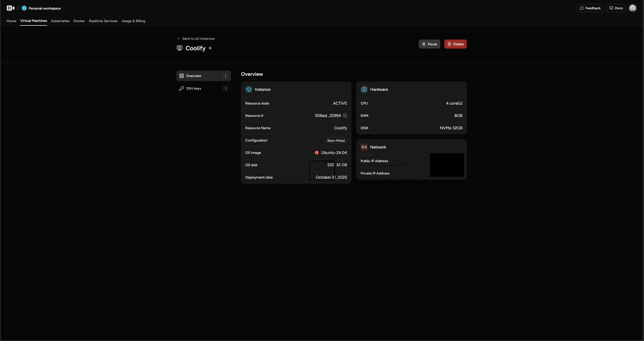Click the status dot next to Coolify
644x341 pixels.
210,48
